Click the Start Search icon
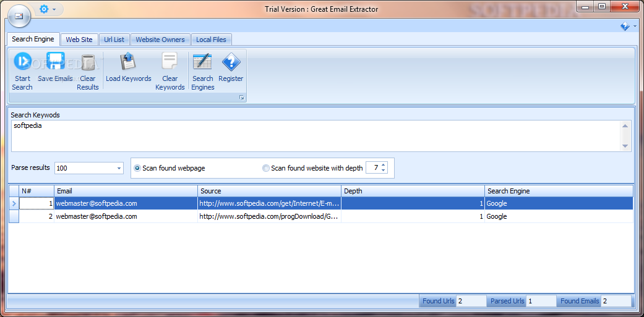Viewport: 644px width, 317px height. coord(22,62)
